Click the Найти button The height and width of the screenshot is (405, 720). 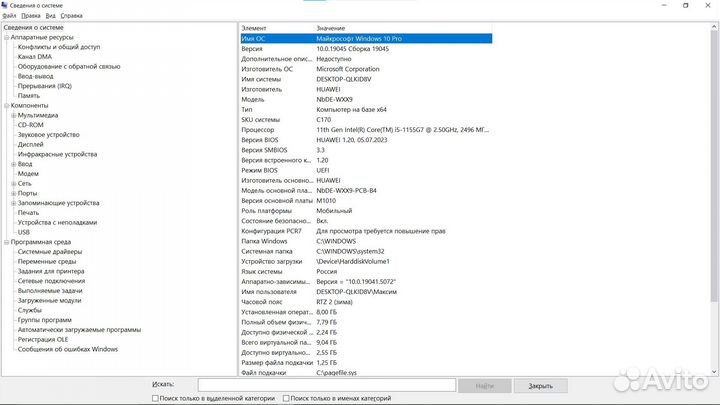click(484, 386)
